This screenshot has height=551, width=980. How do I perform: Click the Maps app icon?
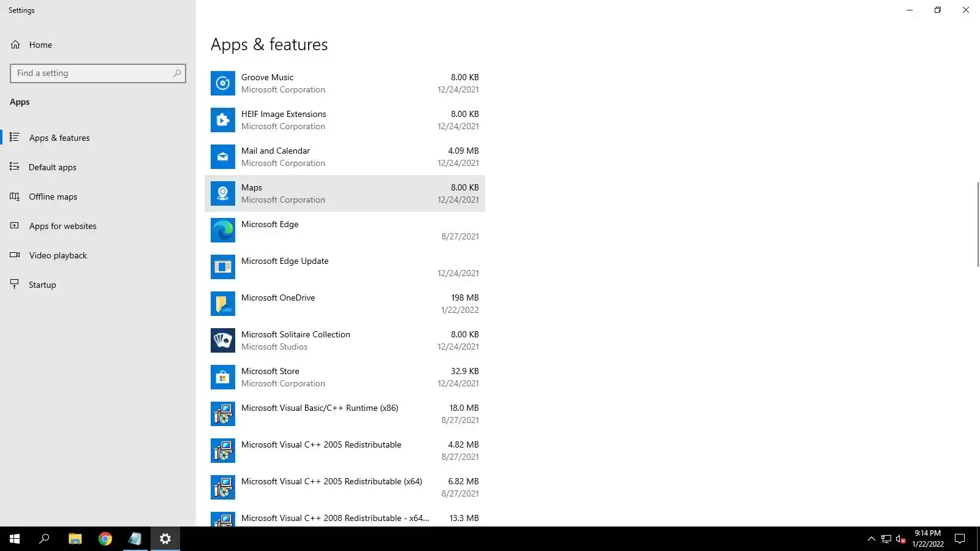click(x=223, y=193)
